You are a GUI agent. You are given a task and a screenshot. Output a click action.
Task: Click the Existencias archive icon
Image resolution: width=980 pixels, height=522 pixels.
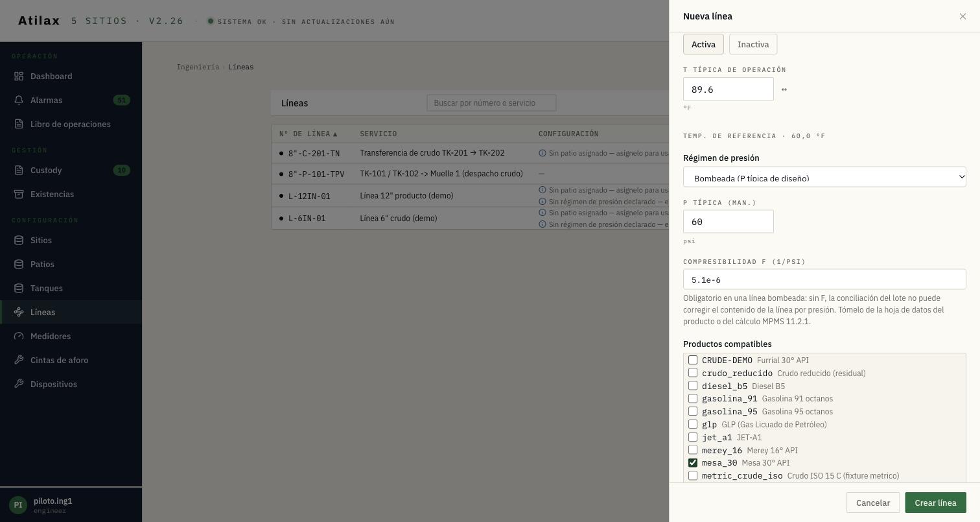19,195
